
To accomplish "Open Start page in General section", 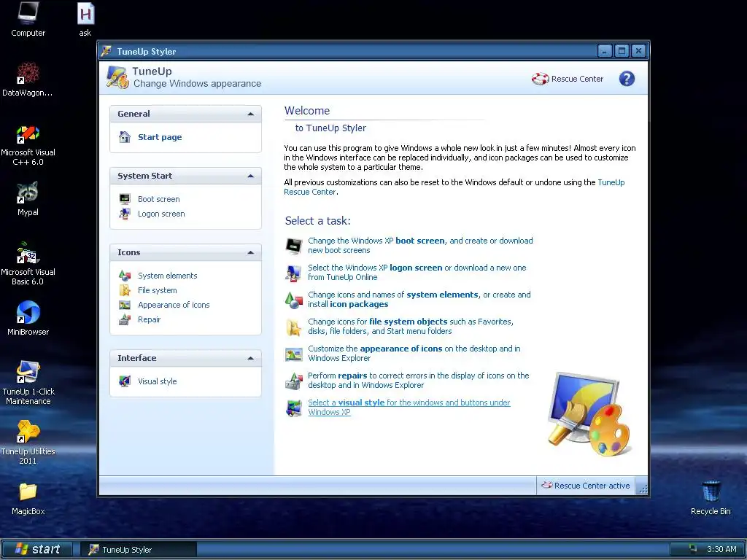I will coord(160,137).
